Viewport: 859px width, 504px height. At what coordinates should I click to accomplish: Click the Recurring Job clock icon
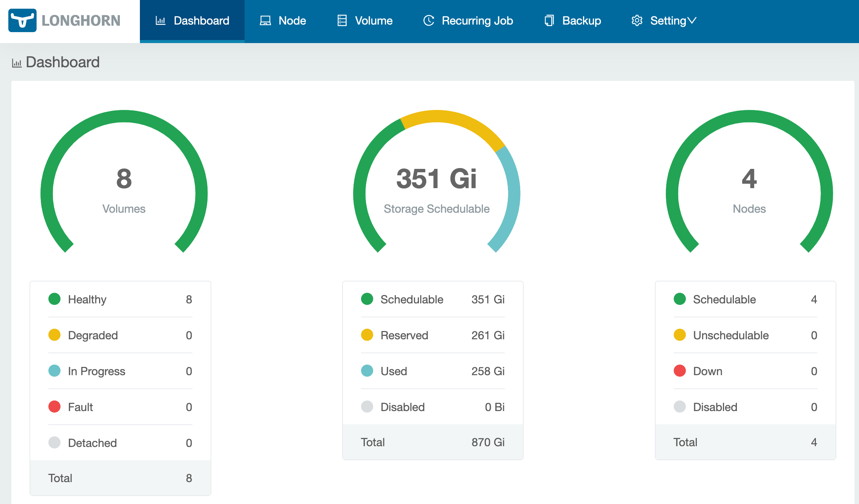[x=428, y=21]
